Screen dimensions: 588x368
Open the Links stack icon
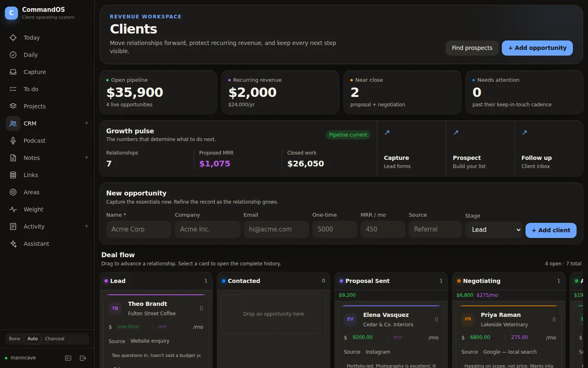tap(13, 175)
